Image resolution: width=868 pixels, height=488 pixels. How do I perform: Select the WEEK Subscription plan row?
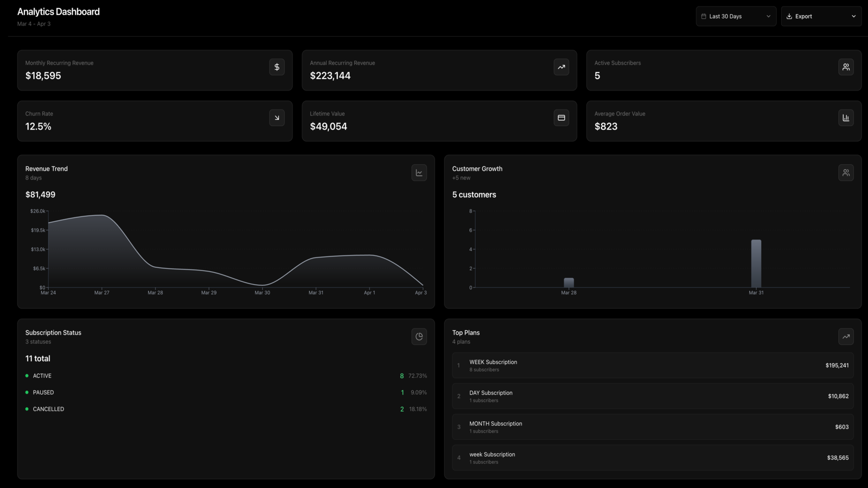pyautogui.click(x=653, y=365)
